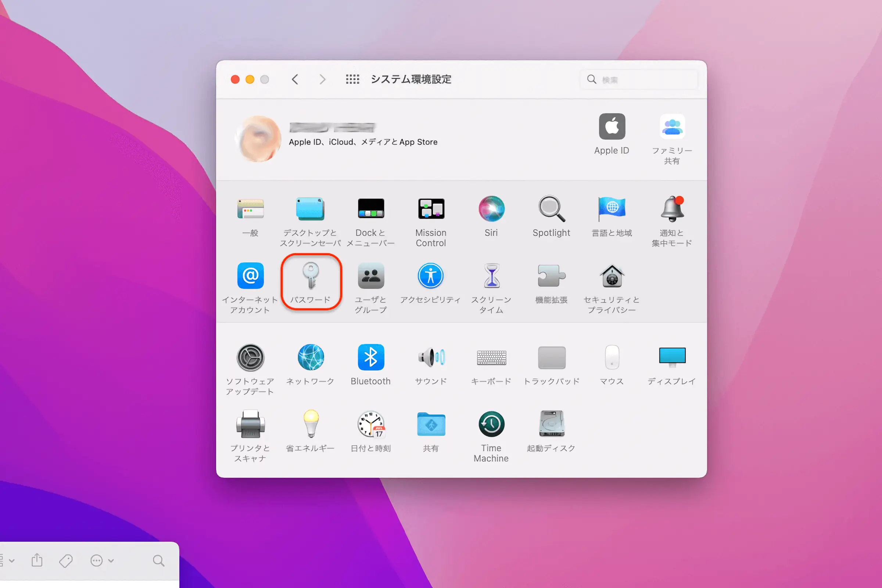Show all preferences grid button
882x588 pixels.
coord(352,79)
